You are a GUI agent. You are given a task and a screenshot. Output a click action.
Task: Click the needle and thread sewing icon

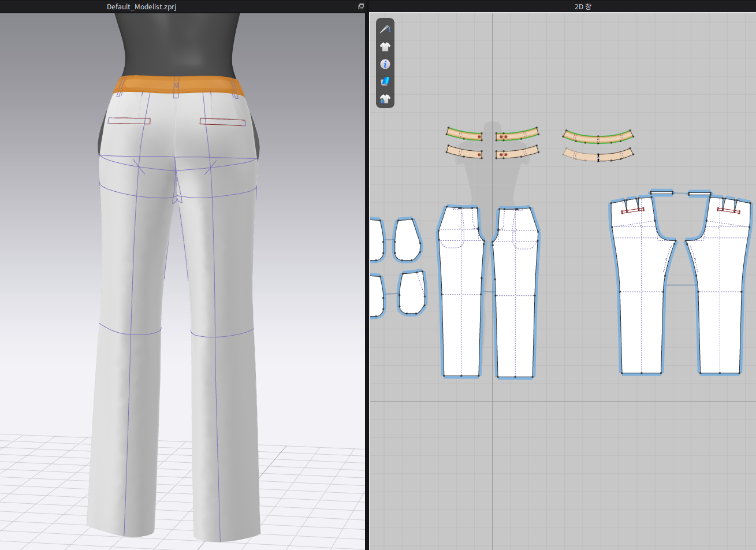pos(385,29)
